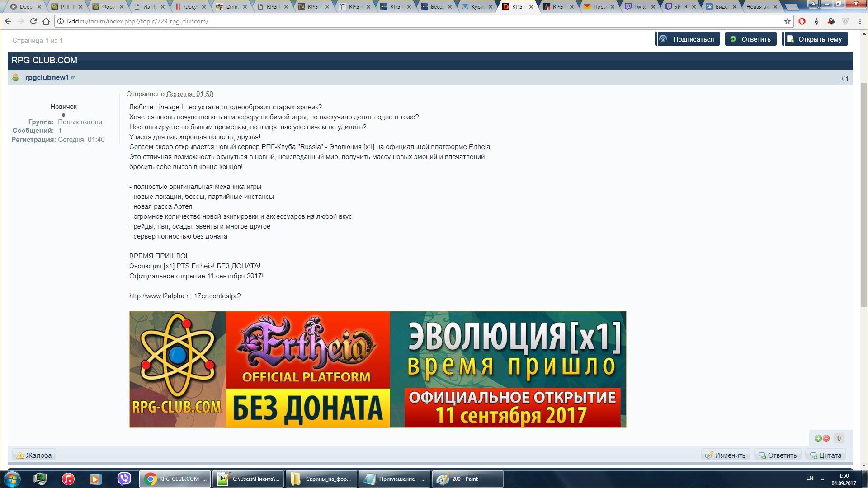Click the RPG-CLUB.COM topic title

(44, 60)
